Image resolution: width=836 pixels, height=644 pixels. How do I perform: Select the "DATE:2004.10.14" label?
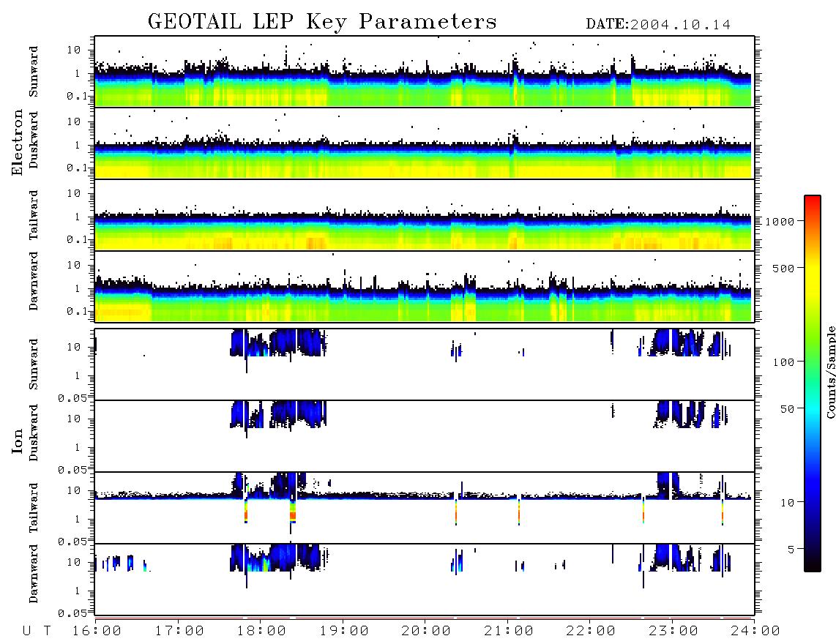pos(658,25)
